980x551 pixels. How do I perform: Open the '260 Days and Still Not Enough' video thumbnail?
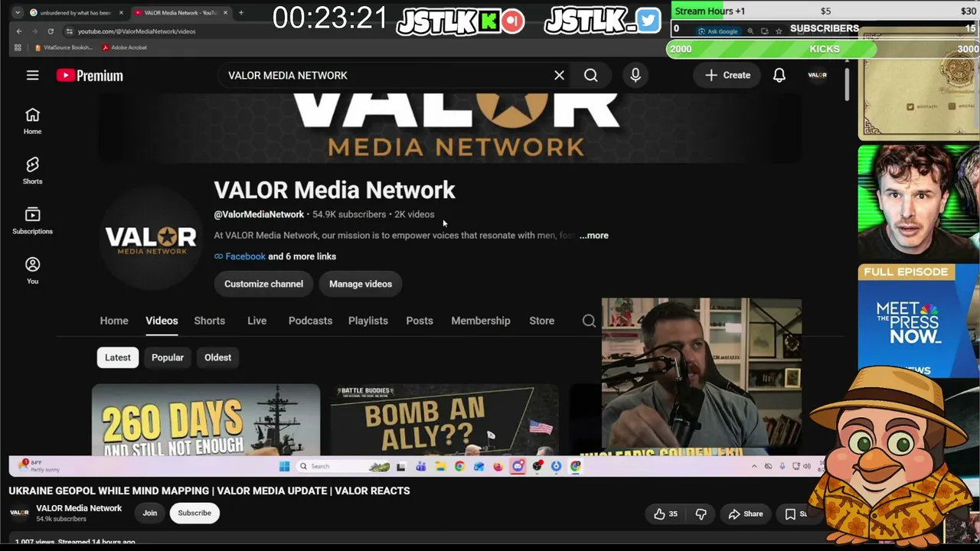tap(206, 419)
